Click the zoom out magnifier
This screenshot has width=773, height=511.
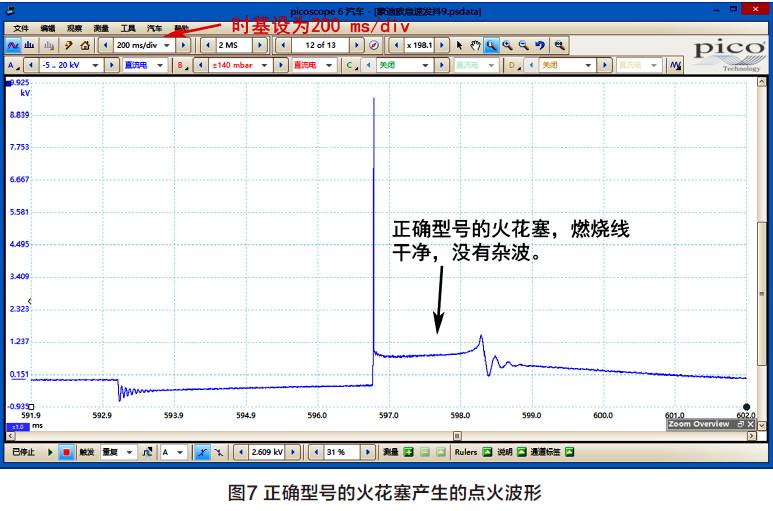524,45
